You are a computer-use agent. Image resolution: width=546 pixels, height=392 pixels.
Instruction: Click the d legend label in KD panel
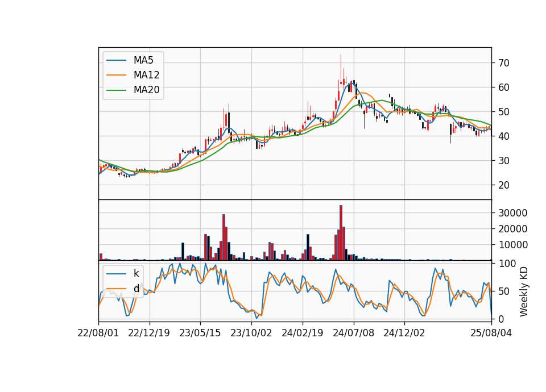[x=136, y=289]
